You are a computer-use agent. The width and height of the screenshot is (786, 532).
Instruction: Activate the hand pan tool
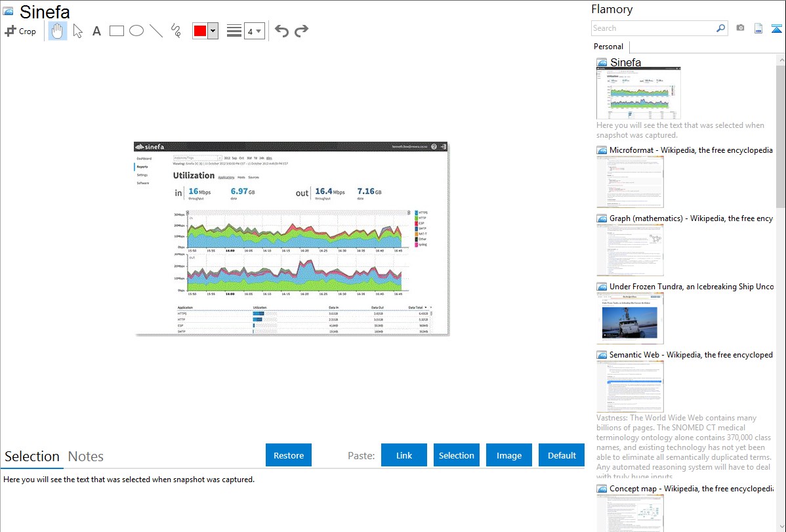[58, 31]
